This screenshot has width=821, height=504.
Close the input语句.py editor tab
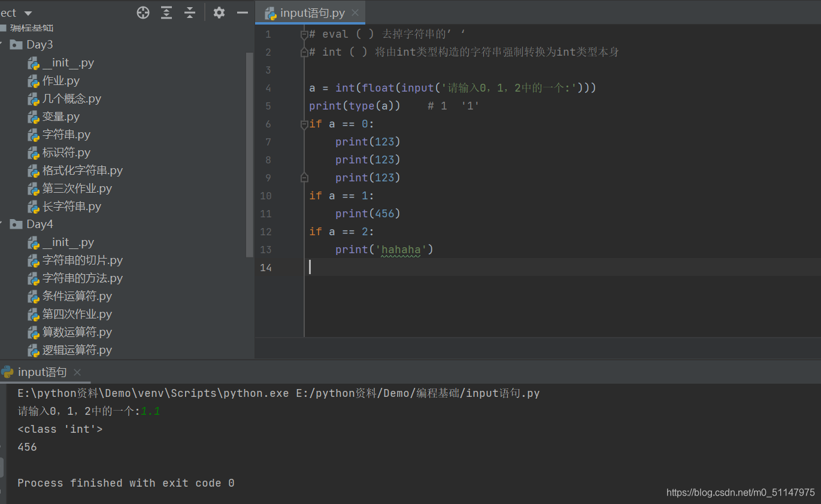point(355,13)
